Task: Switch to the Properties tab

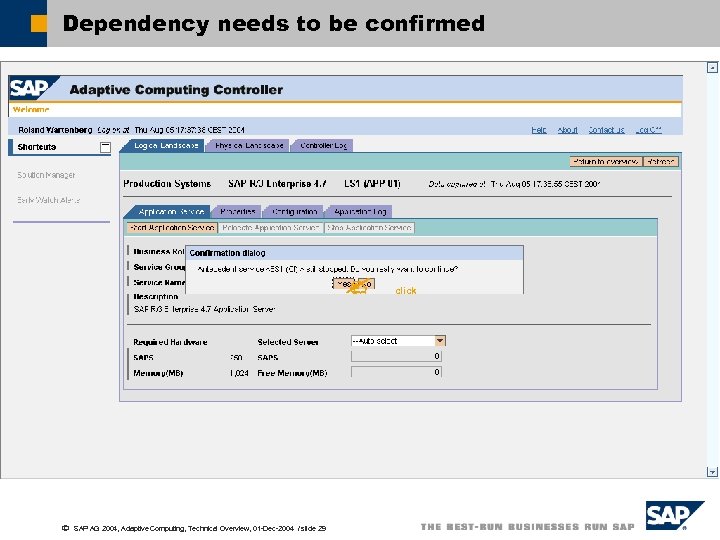Action: 237,212
